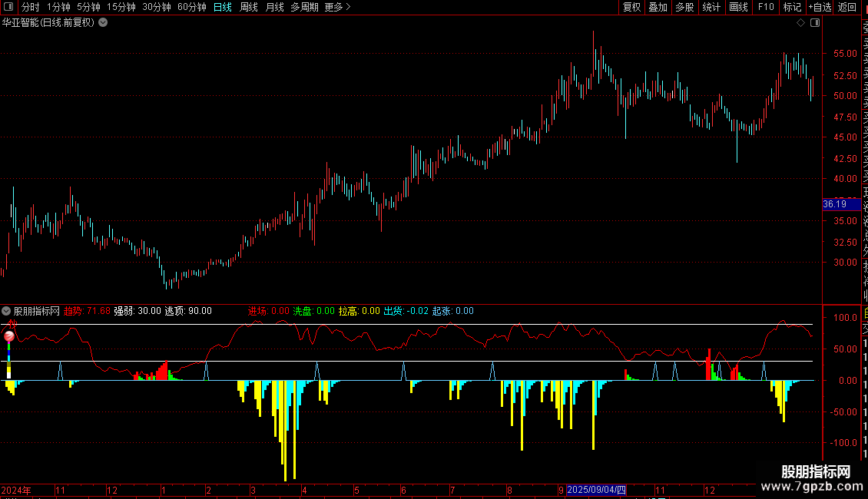Click the red ball indicator icon
The height and width of the screenshot is (499, 868).
(x=9, y=335)
